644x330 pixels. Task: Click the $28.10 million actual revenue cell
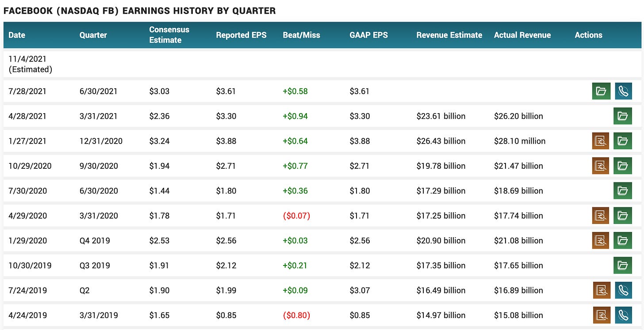tap(520, 141)
